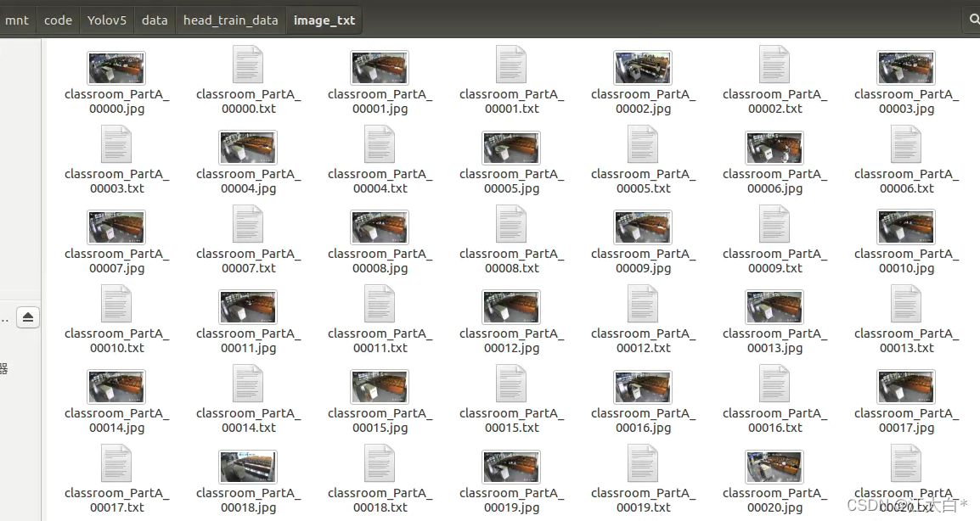Select image thumbnail classroom_PartA_00014.jpg

pos(116,387)
